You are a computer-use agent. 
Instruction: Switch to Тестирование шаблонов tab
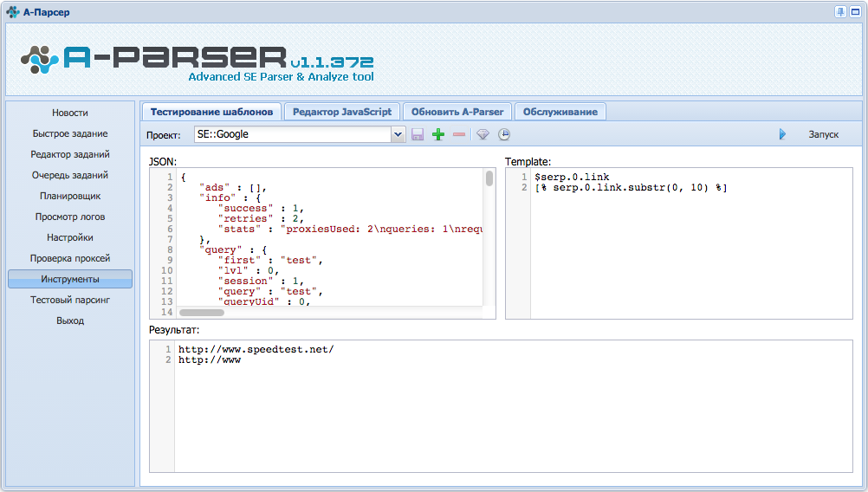(211, 112)
